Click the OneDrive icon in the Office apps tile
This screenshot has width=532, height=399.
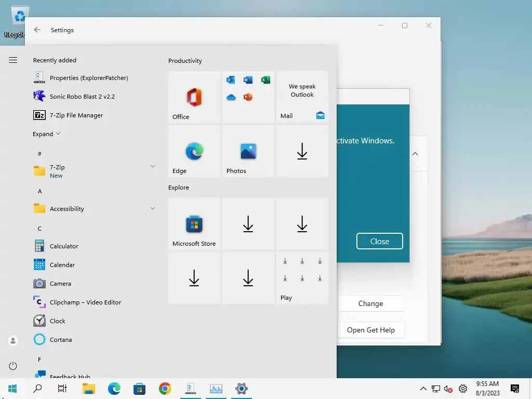[x=231, y=97]
